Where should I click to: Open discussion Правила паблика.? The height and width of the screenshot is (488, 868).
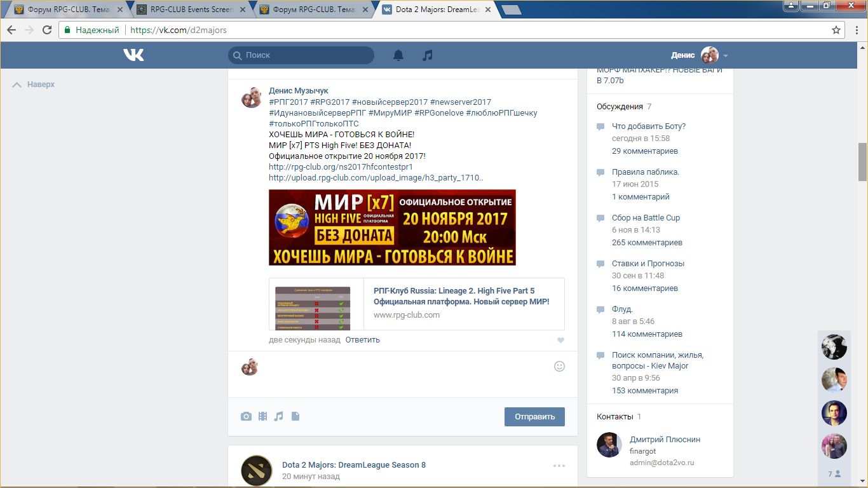tap(646, 172)
